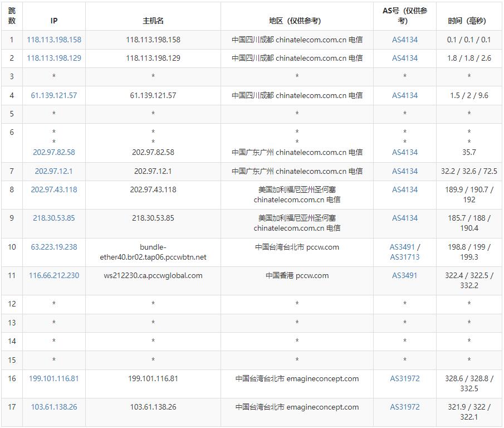Select hop number 17
This screenshot has width=504, height=428.
click(12, 407)
